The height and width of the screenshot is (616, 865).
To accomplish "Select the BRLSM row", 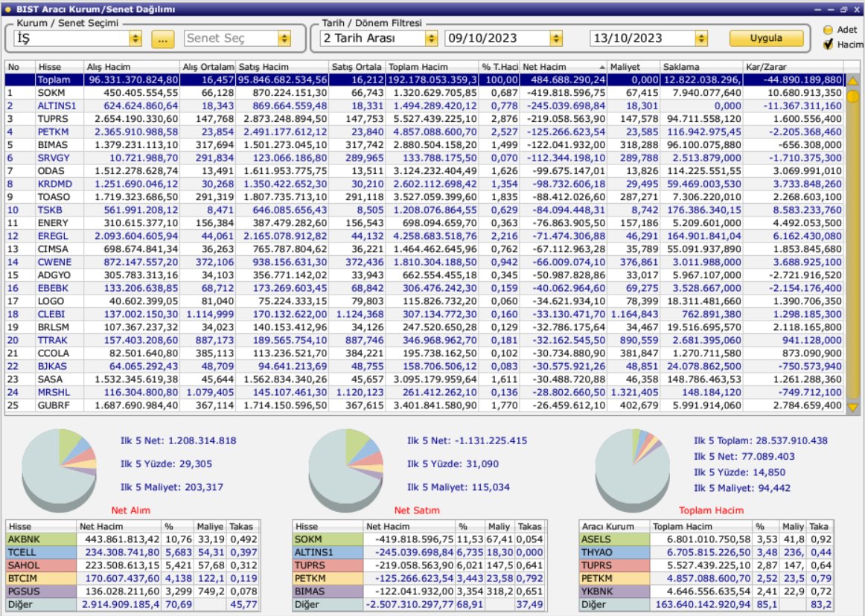I will point(424,327).
